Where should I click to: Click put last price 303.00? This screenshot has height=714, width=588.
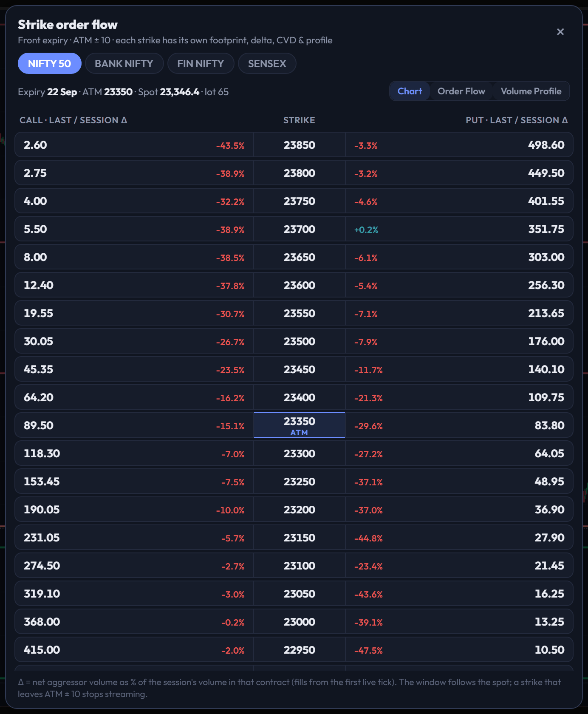[x=546, y=257]
